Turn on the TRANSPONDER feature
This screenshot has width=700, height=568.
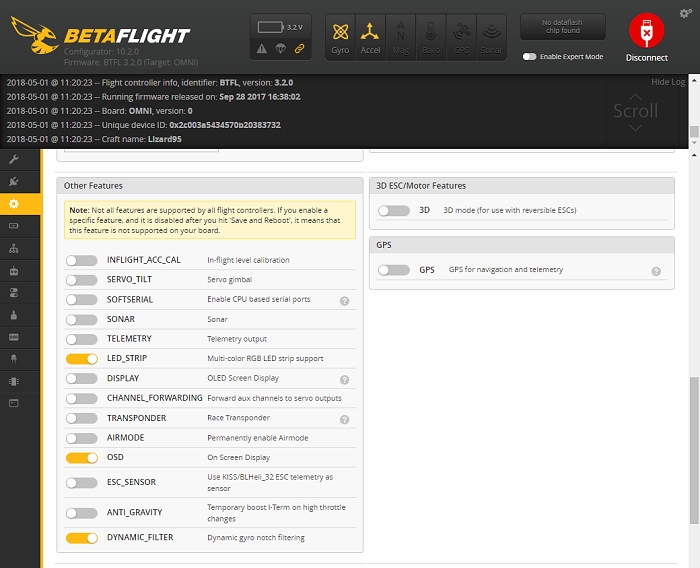(81, 418)
